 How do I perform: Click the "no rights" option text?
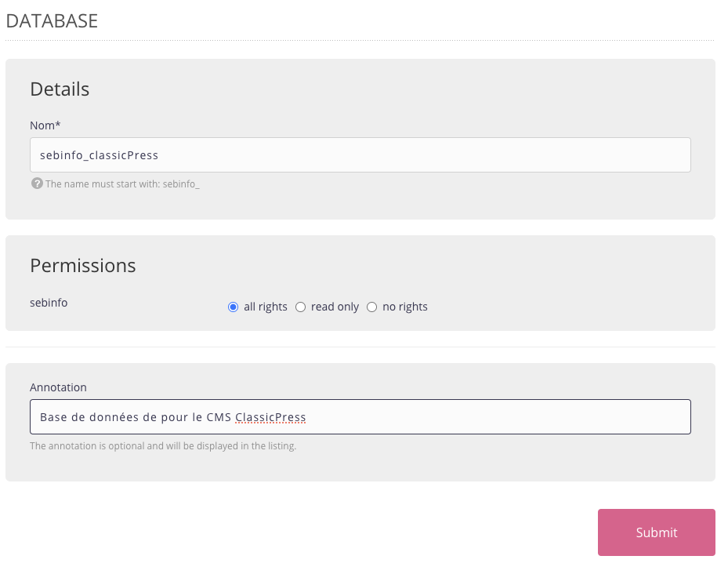405,307
